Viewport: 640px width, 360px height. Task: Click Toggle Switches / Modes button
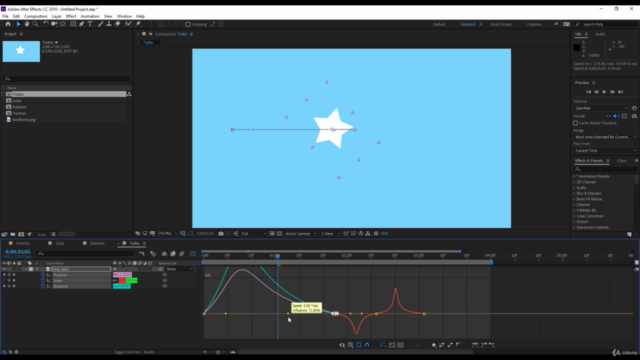[134, 352]
